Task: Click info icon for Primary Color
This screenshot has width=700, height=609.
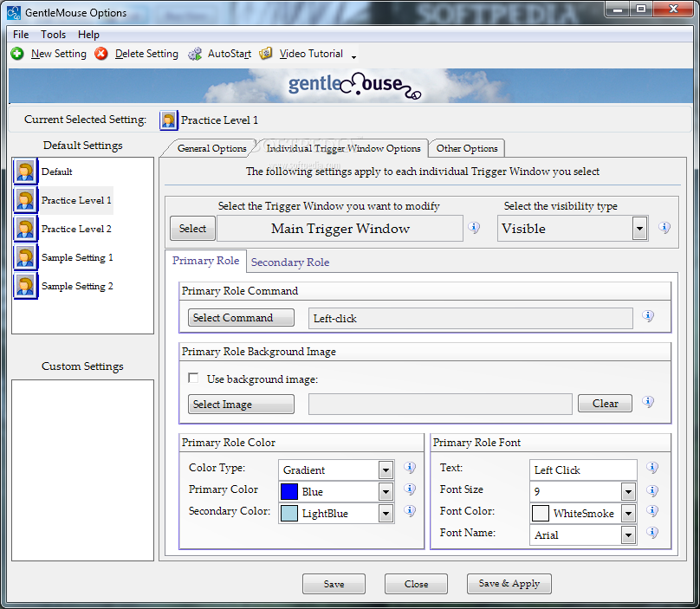Action: pyautogui.click(x=410, y=489)
